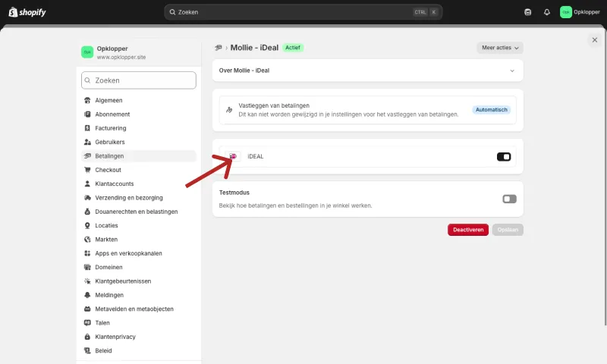Click the Meldingen bell icon in sidebar
Screen dimensions: 607x364
coord(87,295)
